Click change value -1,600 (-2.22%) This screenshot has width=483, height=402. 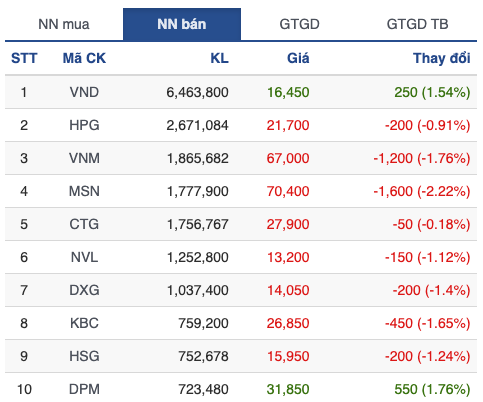pos(422,191)
